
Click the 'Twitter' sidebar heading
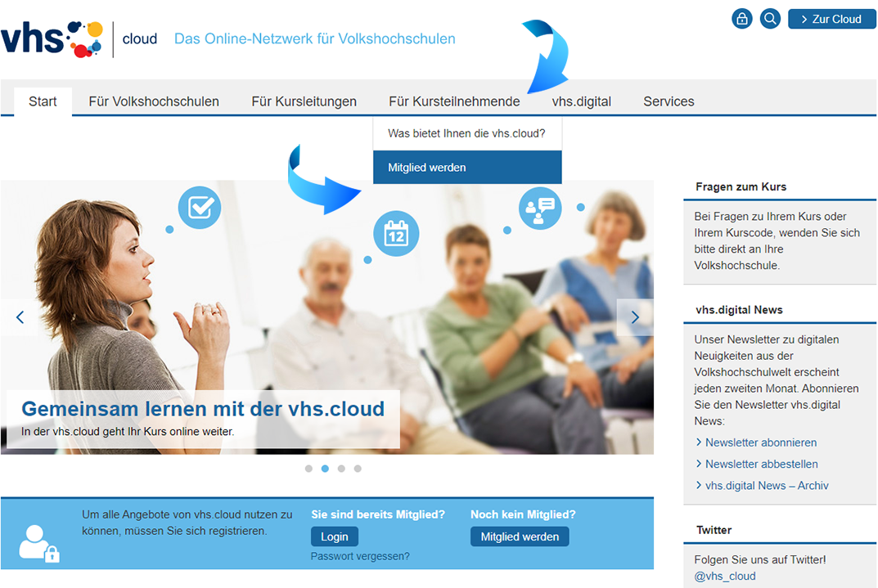coord(714,530)
